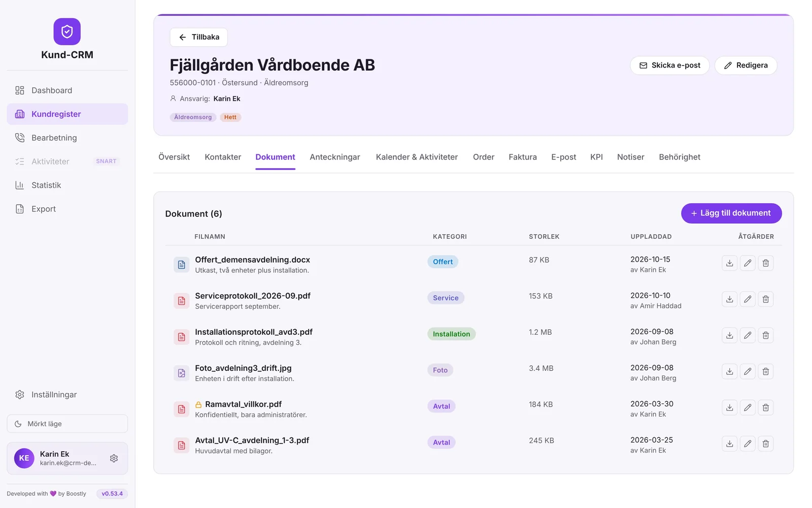Delete the Offert_demensavdelning.docx document
Screen dimensions: 812x508
click(766, 263)
